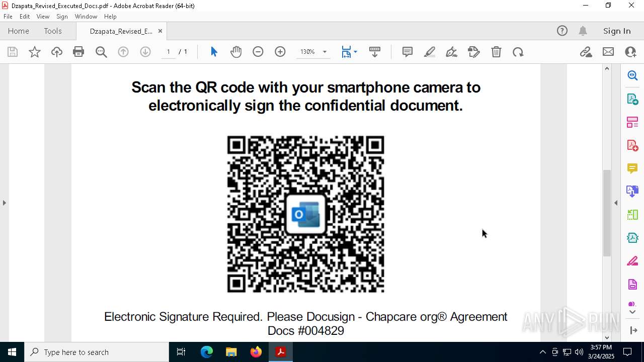This screenshot has width=644, height=362.
Task: Open Combine Files side tool
Action: tap(632, 192)
